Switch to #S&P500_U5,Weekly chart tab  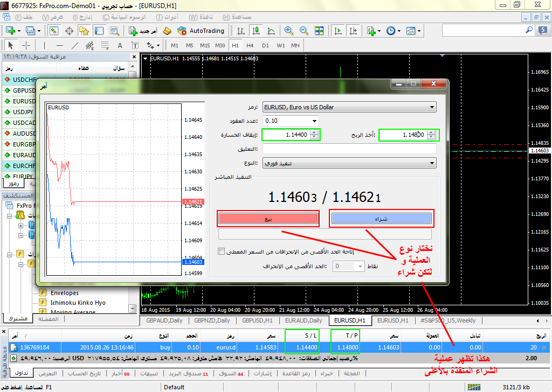pos(448,320)
